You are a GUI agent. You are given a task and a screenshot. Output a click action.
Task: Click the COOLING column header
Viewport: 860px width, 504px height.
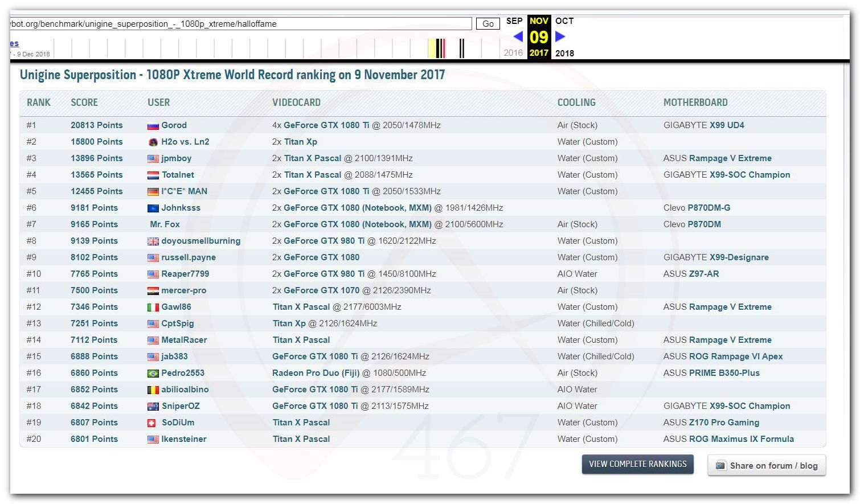(x=576, y=103)
